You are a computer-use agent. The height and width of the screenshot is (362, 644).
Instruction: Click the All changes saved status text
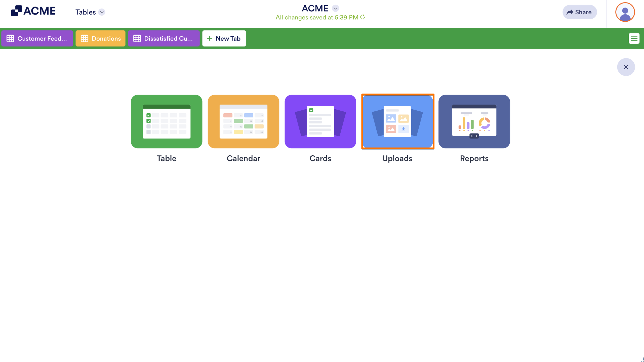click(317, 17)
